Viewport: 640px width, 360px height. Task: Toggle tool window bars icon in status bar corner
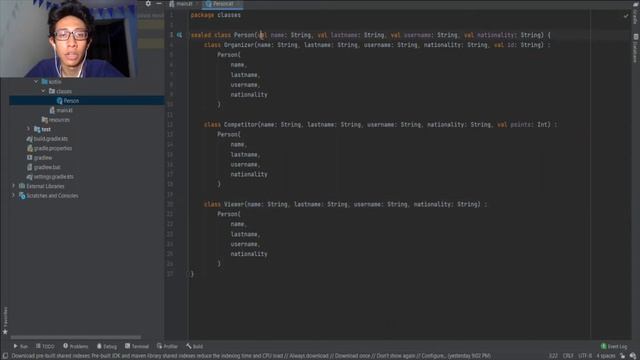(x=5, y=356)
